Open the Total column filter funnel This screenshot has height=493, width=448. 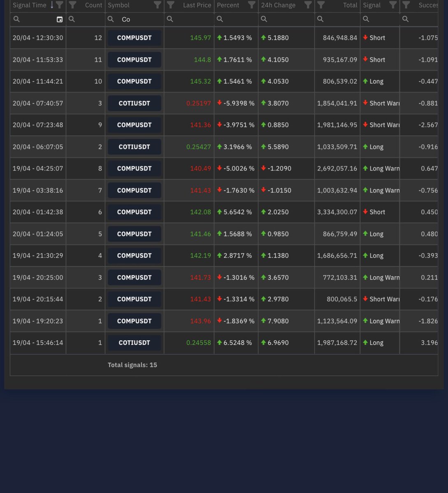[321, 5]
